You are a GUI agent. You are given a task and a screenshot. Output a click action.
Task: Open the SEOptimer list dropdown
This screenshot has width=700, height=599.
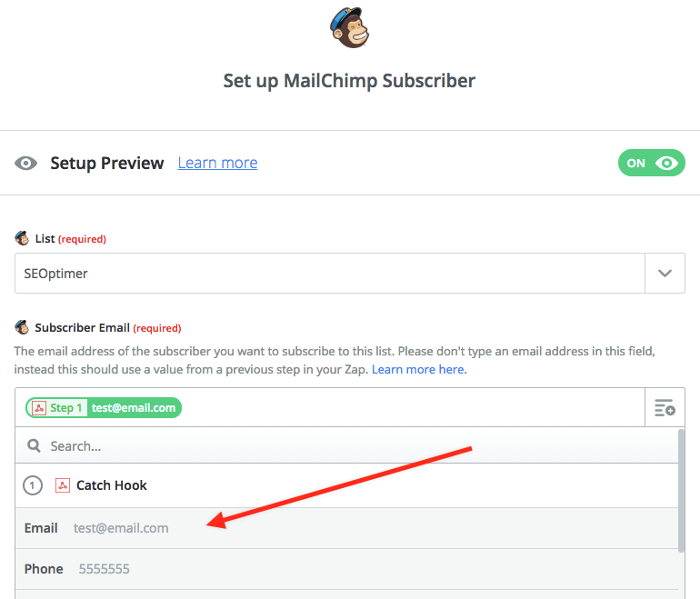pyautogui.click(x=329, y=274)
